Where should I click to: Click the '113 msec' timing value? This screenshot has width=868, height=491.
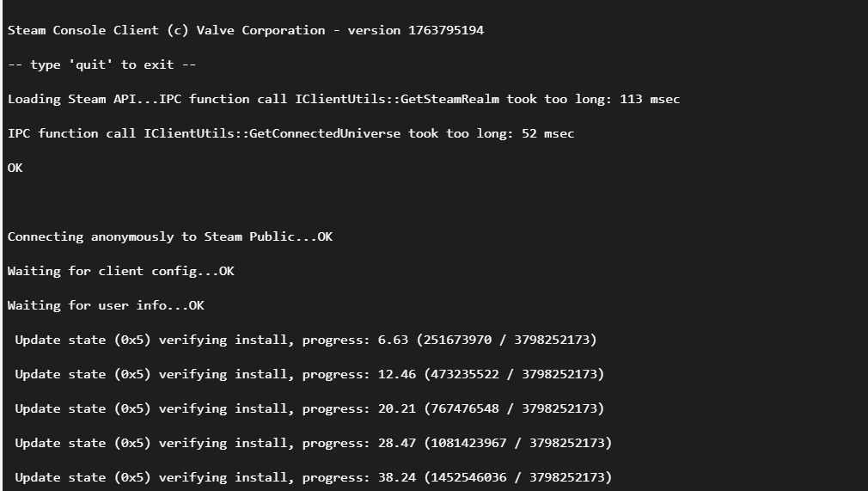650,99
